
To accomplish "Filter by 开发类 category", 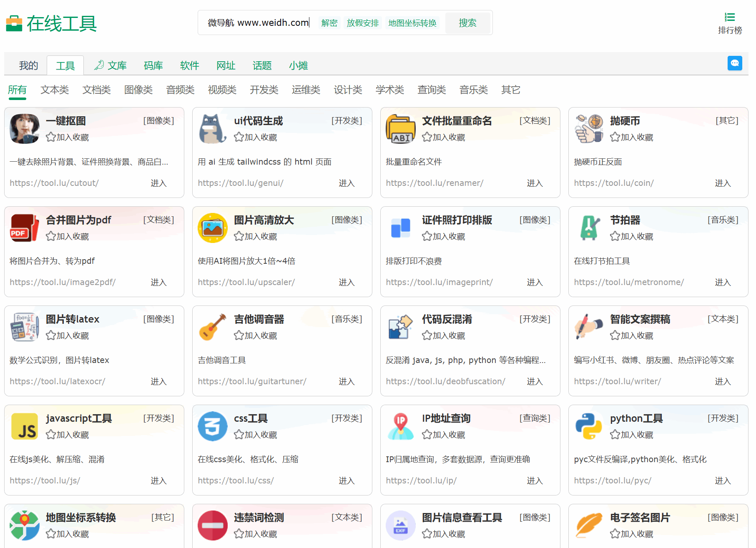I will (264, 90).
